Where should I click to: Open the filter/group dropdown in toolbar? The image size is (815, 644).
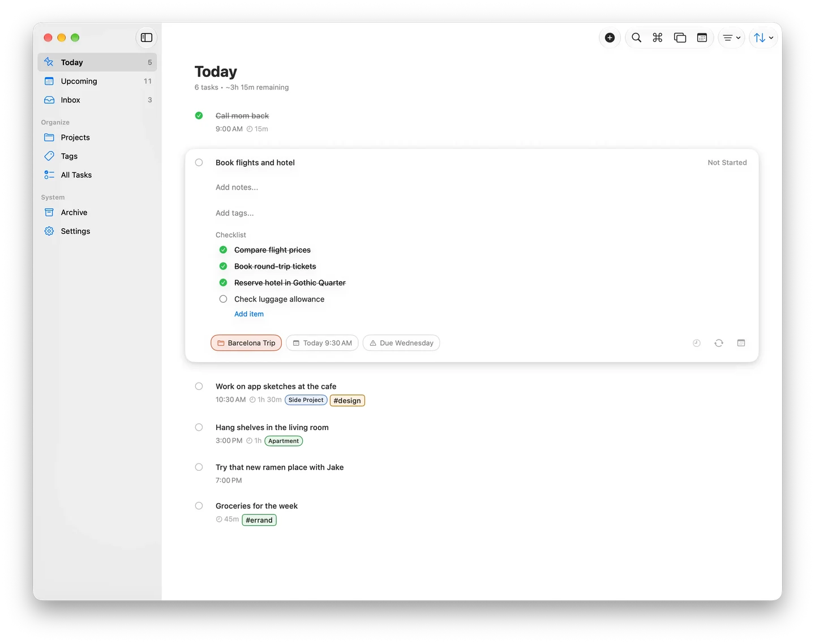731,37
